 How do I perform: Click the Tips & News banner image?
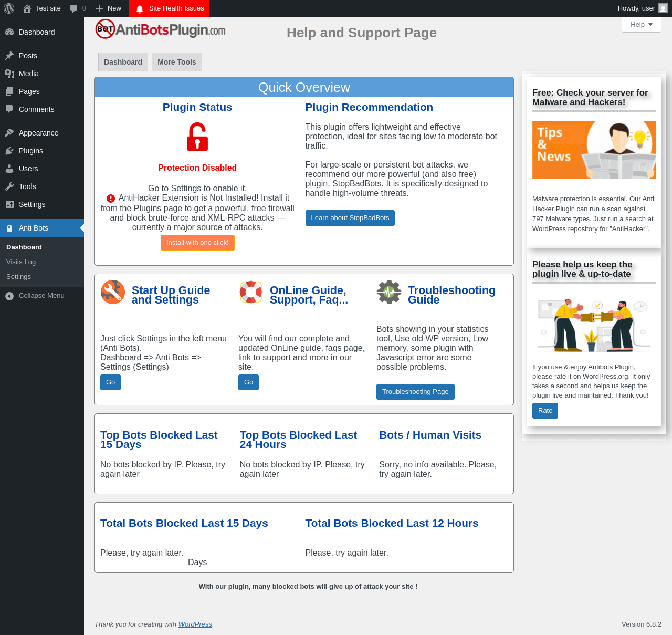tap(594, 150)
